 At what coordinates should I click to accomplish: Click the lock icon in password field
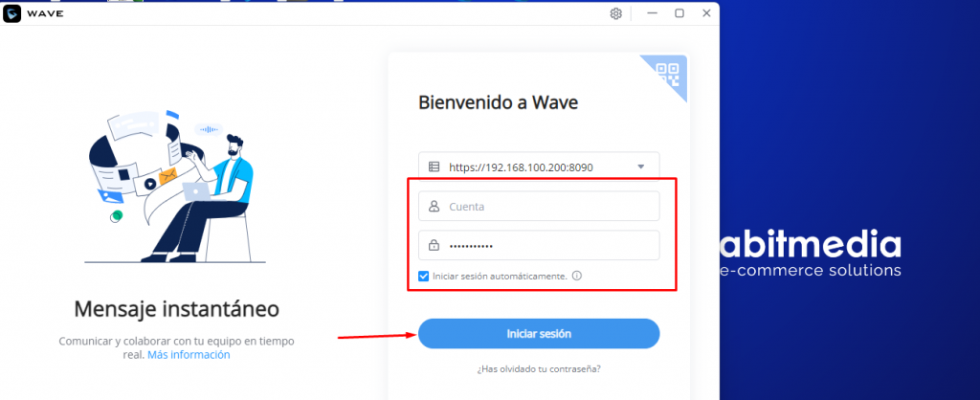coord(434,246)
